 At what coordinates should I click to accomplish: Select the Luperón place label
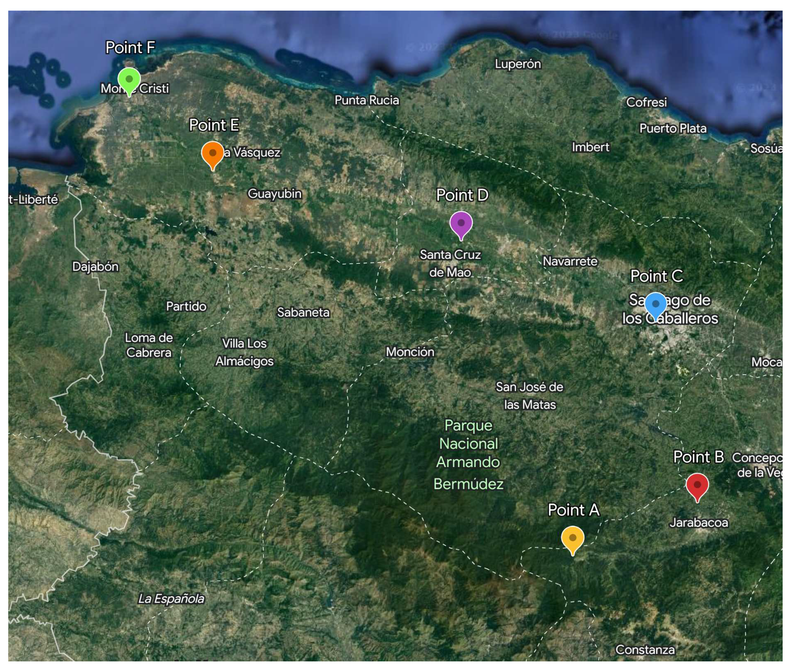click(x=517, y=64)
